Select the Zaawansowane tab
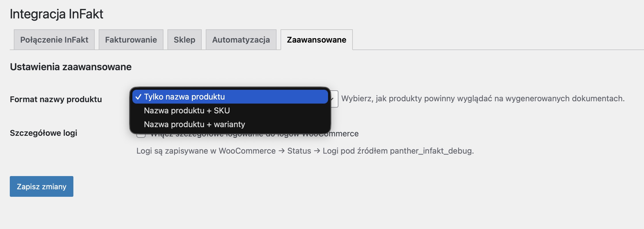Image resolution: width=644 pixels, height=229 pixels. tap(317, 40)
